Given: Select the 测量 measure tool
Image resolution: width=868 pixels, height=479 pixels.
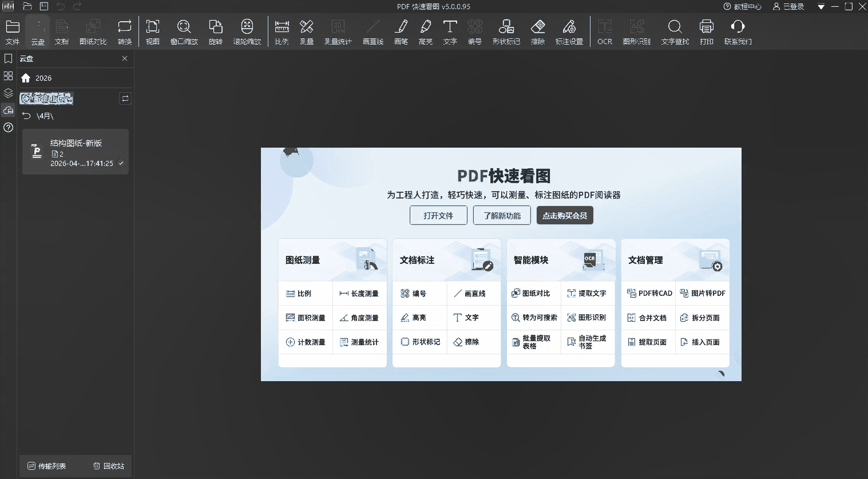Looking at the screenshot, I should point(307,32).
